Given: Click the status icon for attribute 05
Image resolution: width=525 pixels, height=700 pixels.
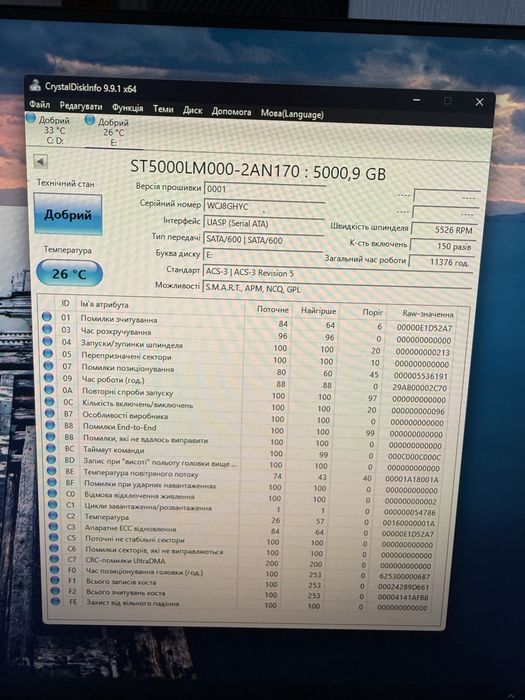Looking at the screenshot, I should (x=48, y=353).
